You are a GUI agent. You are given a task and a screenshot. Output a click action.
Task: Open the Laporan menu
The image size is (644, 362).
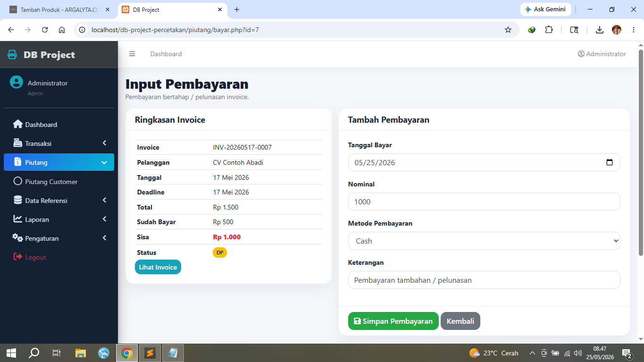click(x=59, y=219)
